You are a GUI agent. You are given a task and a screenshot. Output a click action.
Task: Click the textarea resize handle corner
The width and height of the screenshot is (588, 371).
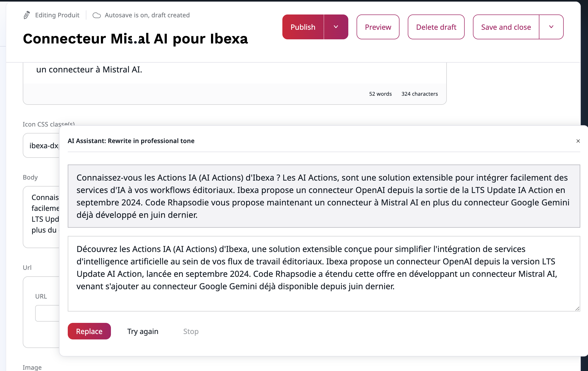point(577,308)
